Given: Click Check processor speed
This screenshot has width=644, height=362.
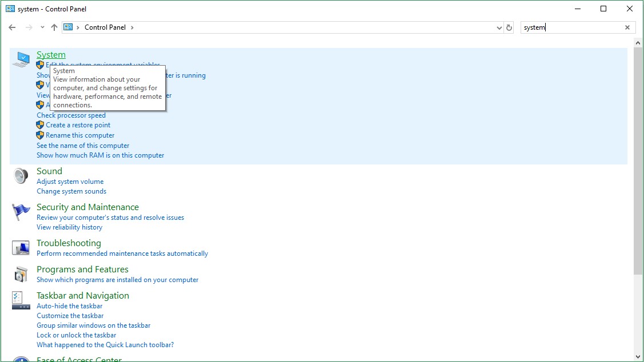Looking at the screenshot, I should [x=71, y=115].
